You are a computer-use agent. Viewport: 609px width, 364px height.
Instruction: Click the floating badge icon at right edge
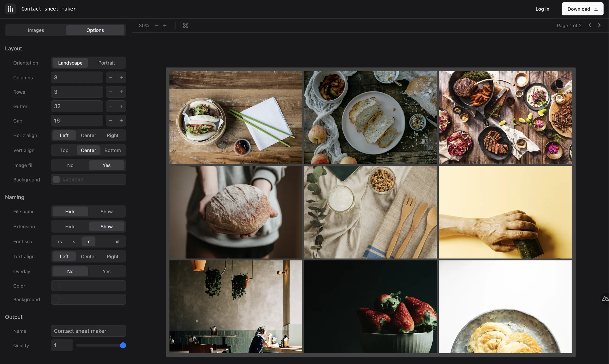(x=605, y=298)
